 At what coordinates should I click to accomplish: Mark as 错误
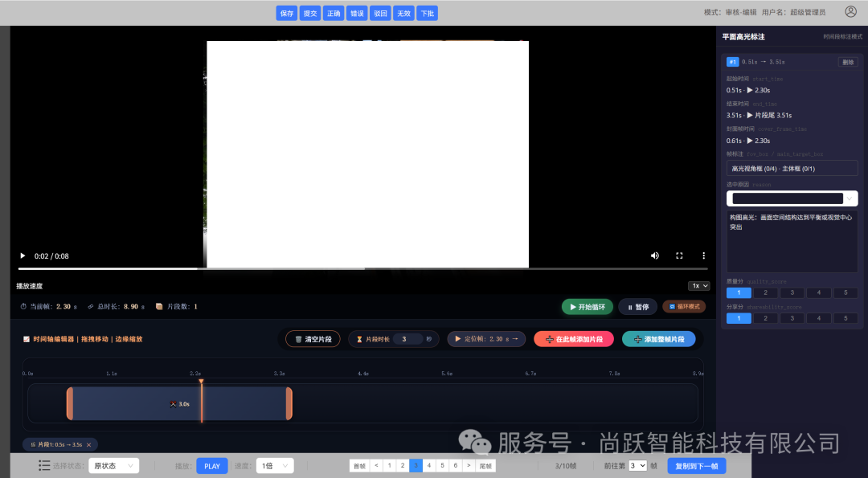357,14
